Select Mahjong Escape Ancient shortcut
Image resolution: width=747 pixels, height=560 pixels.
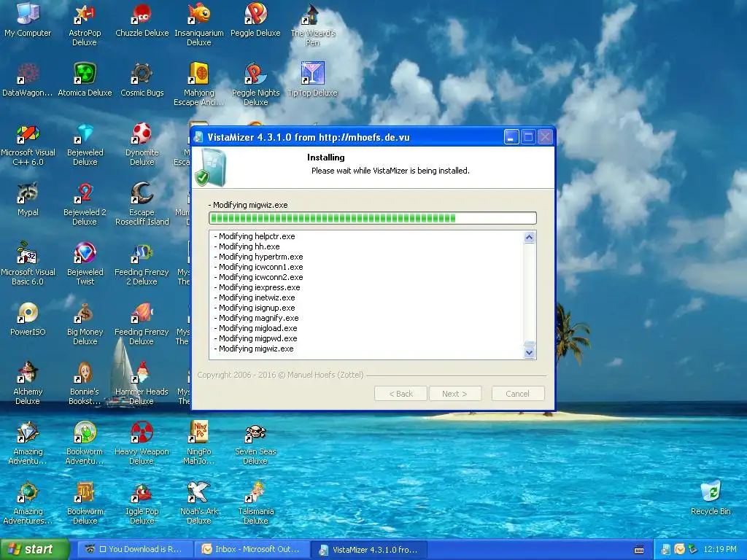click(x=198, y=83)
